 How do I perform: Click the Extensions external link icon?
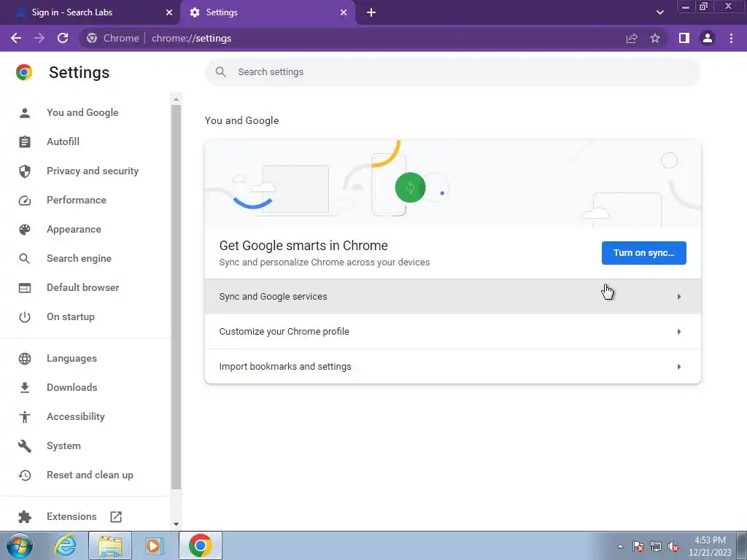tap(116, 517)
